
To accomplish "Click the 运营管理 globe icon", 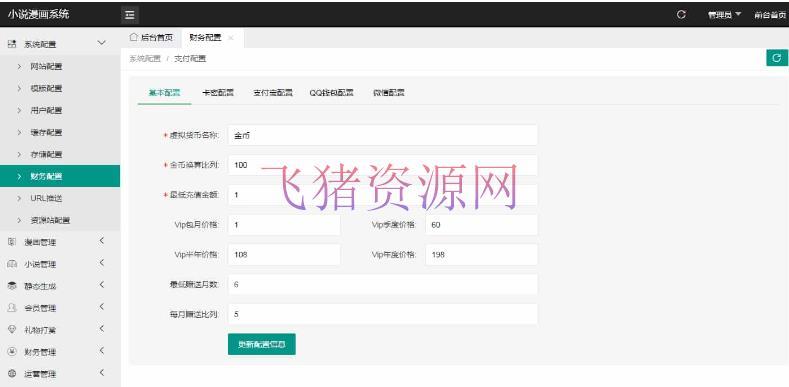I will pyautogui.click(x=12, y=374).
